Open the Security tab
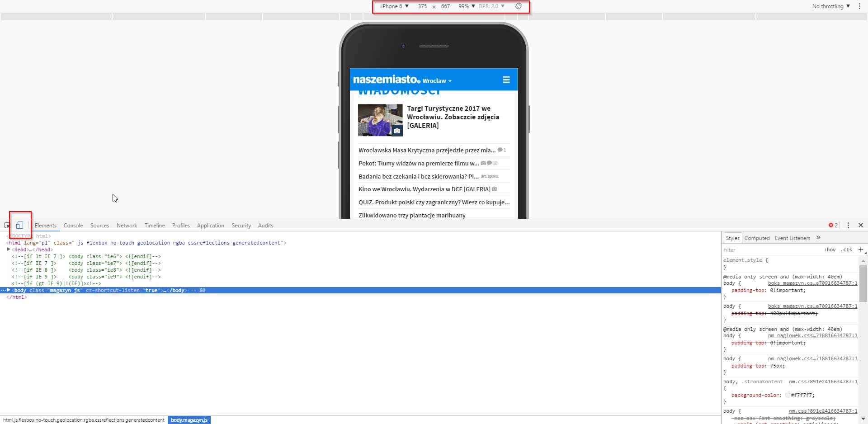This screenshot has width=868, height=424. tap(241, 226)
